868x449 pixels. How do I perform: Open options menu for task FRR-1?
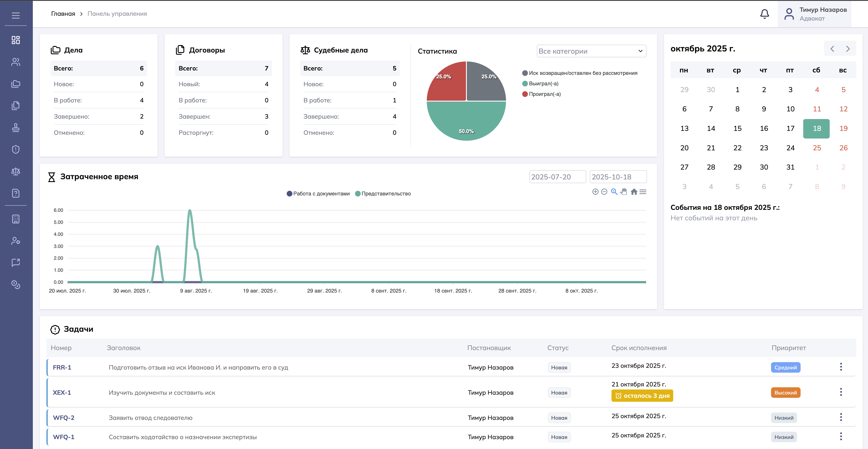tap(841, 367)
